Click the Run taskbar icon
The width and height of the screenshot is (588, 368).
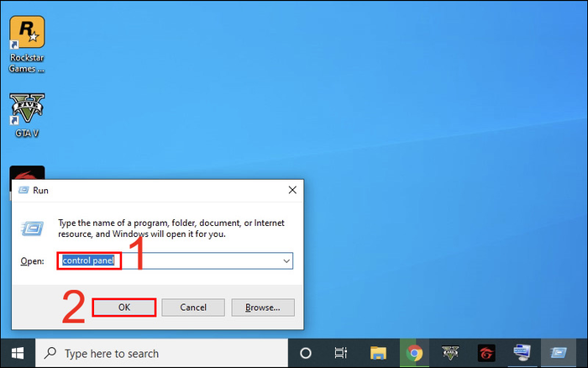point(559,353)
